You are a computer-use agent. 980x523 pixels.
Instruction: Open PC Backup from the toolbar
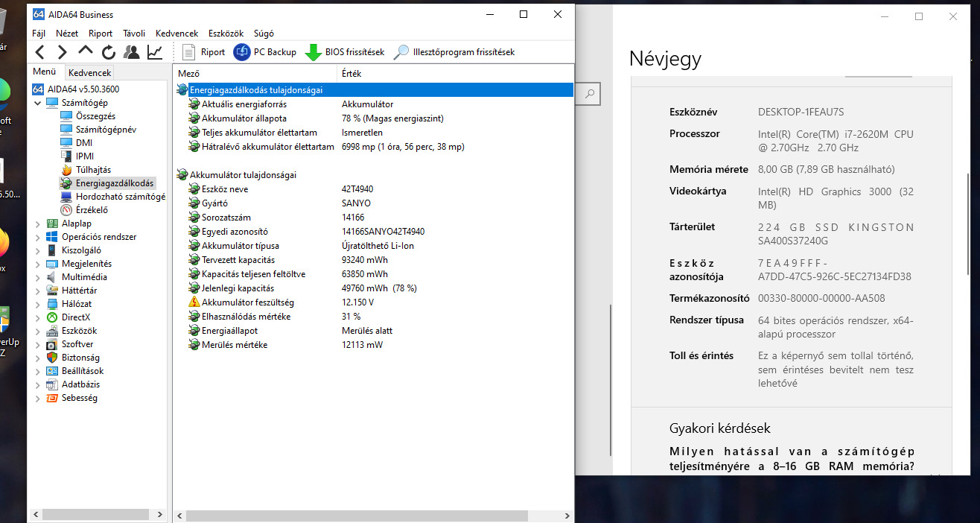click(265, 52)
